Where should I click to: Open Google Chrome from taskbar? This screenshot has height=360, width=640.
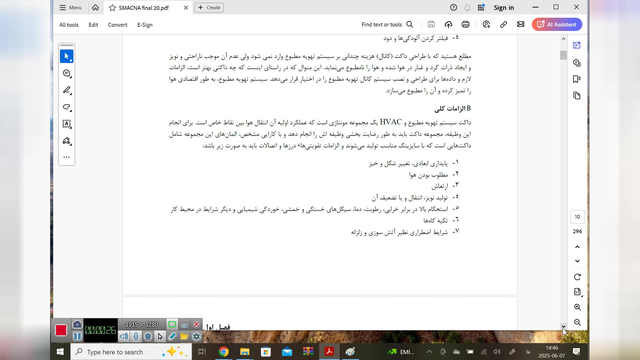click(x=223, y=352)
